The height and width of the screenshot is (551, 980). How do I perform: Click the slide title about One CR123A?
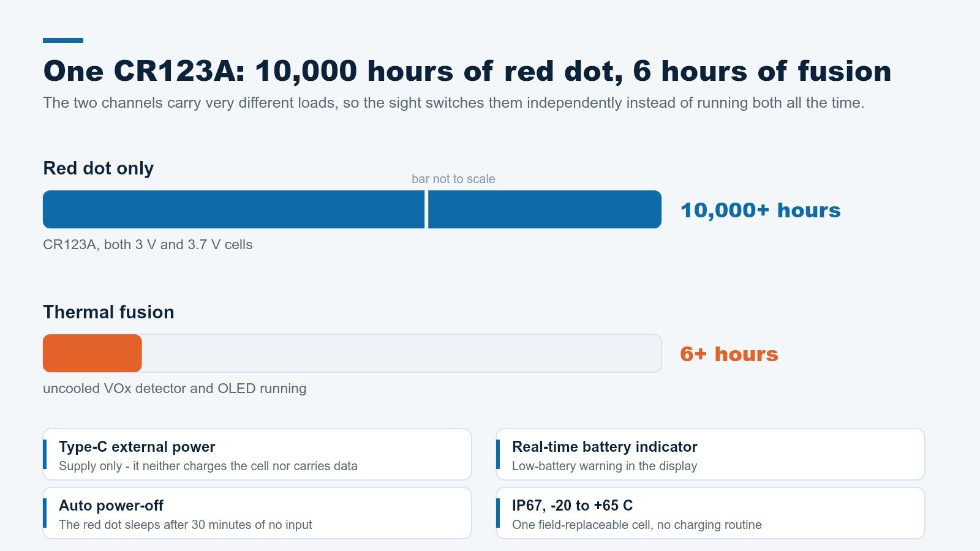tap(467, 71)
